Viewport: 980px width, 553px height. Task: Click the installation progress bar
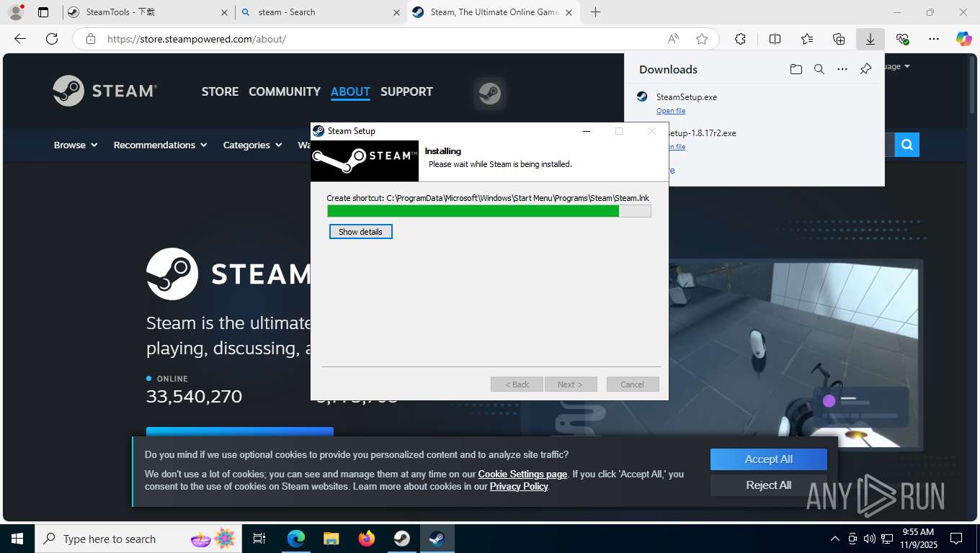coord(489,211)
